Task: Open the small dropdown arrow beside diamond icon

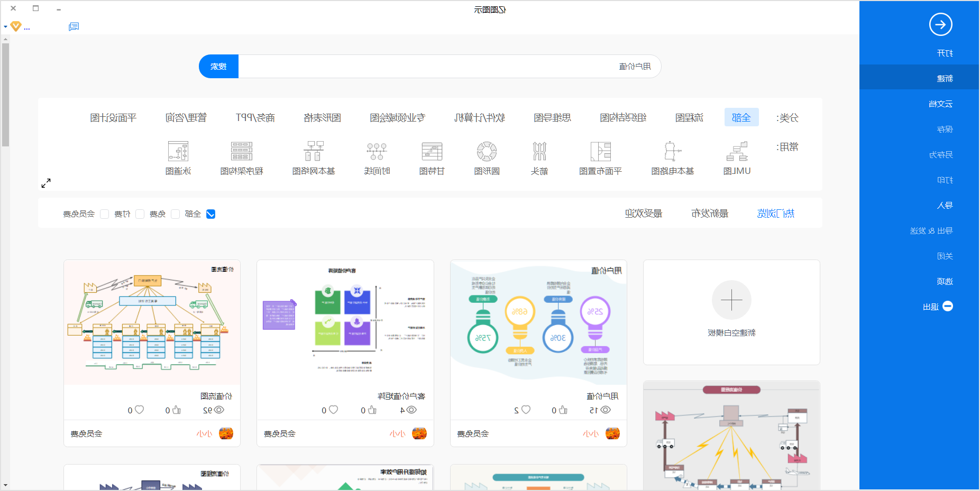Action: [x=5, y=26]
